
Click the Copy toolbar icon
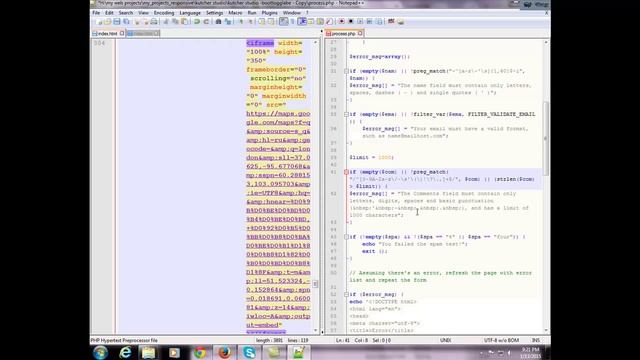pyautogui.click(x=176, y=21)
